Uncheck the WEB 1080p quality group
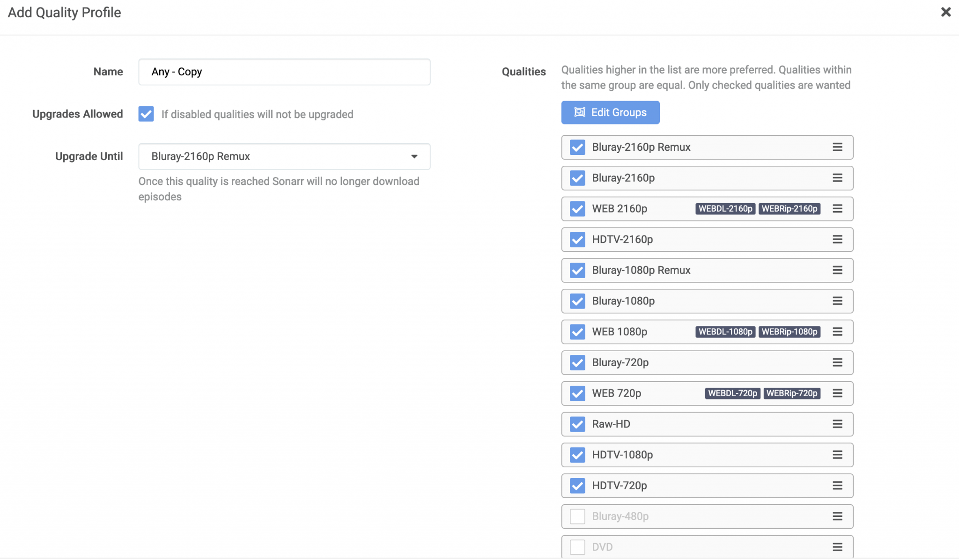The image size is (959, 560). coord(577,332)
